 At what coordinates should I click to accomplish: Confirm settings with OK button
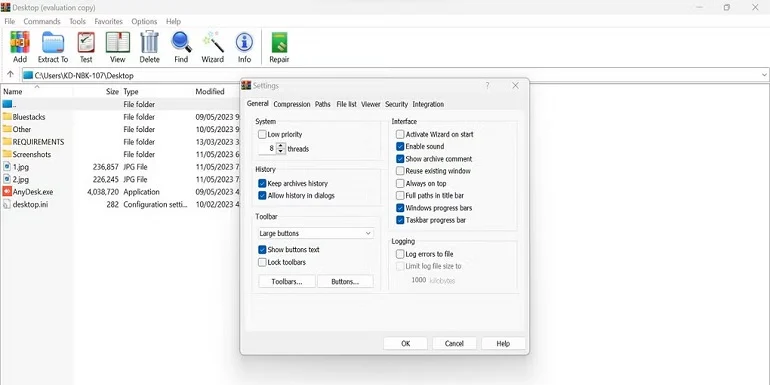coord(406,343)
